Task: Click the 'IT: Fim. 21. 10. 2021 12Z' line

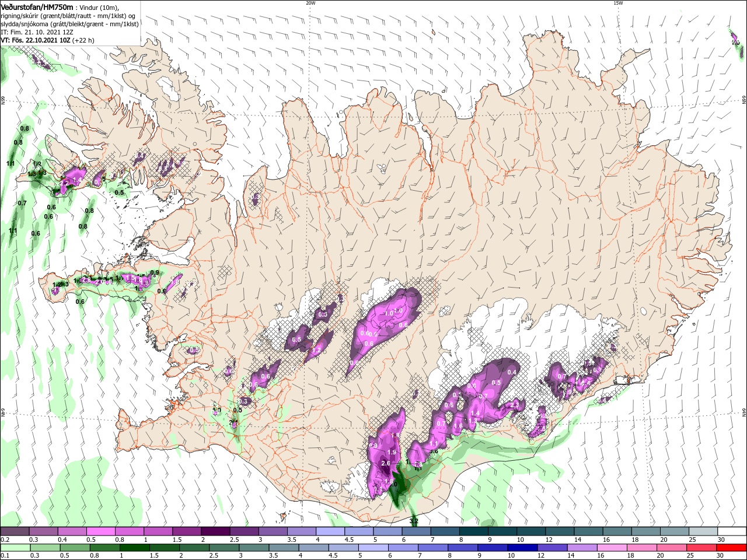Action: point(37,32)
